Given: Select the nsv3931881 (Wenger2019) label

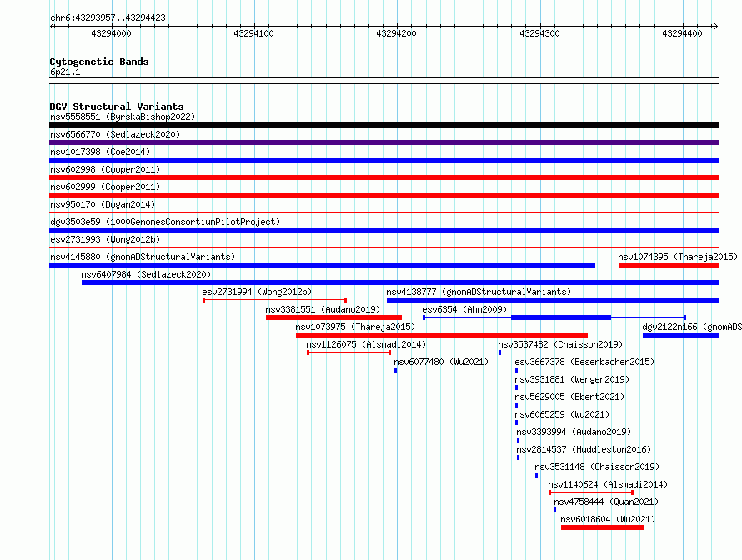Looking at the screenshot, I should pyautogui.click(x=572, y=379).
